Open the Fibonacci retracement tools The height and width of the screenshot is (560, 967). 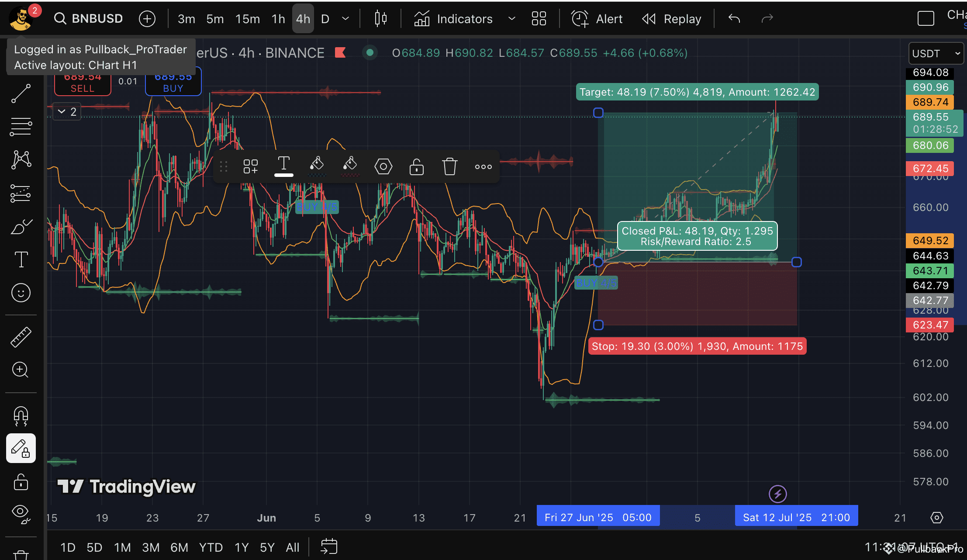tap(21, 127)
